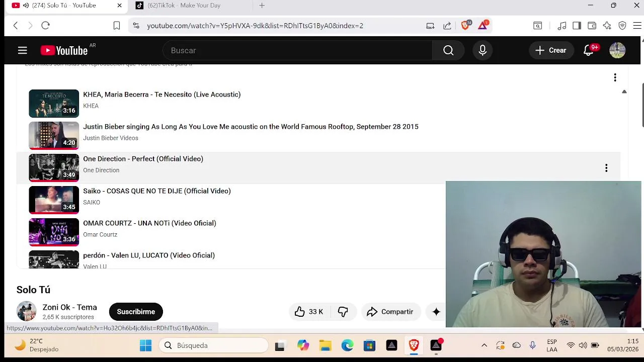Open options for One Direction Perfect row
This screenshot has width=644, height=362.
606,168
